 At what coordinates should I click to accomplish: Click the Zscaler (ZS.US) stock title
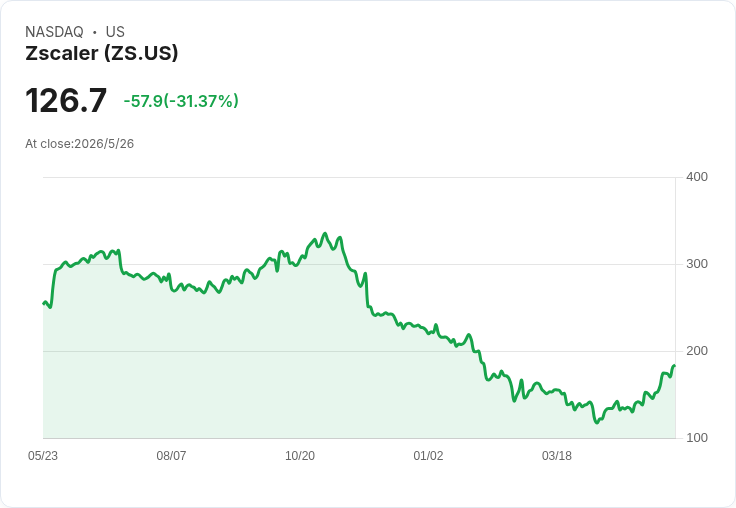coord(102,53)
